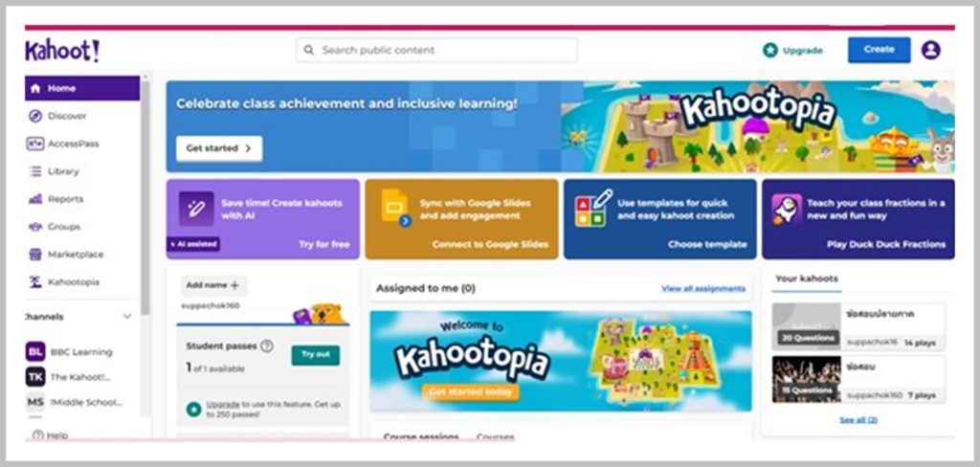
Task: Click the Kahootopia island icon in sidebar
Action: click(x=35, y=282)
